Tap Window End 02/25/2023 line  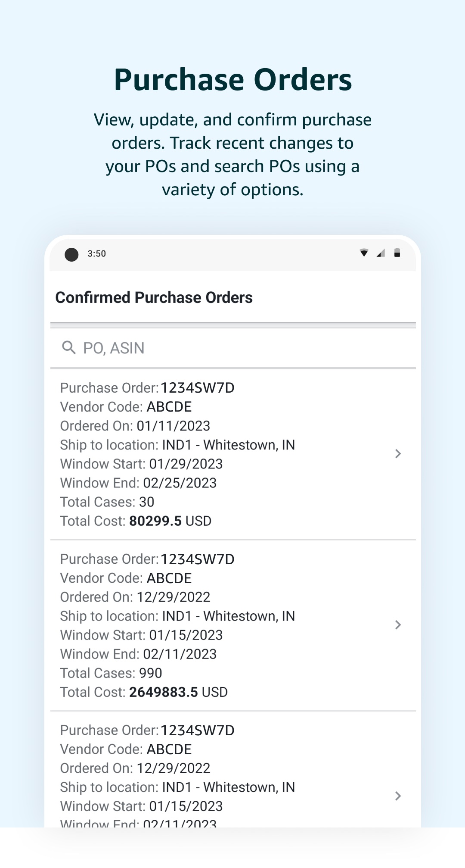click(x=138, y=483)
